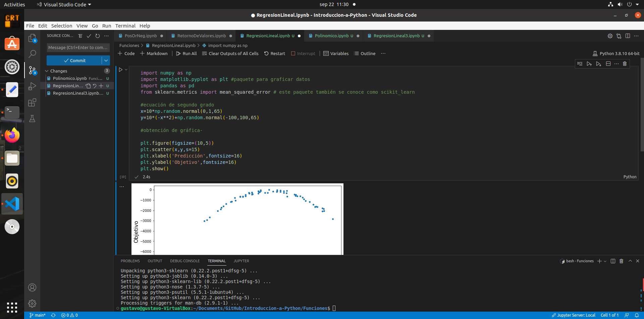Discard changes on RegresionLin... file

pyautogui.click(x=95, y=86)
